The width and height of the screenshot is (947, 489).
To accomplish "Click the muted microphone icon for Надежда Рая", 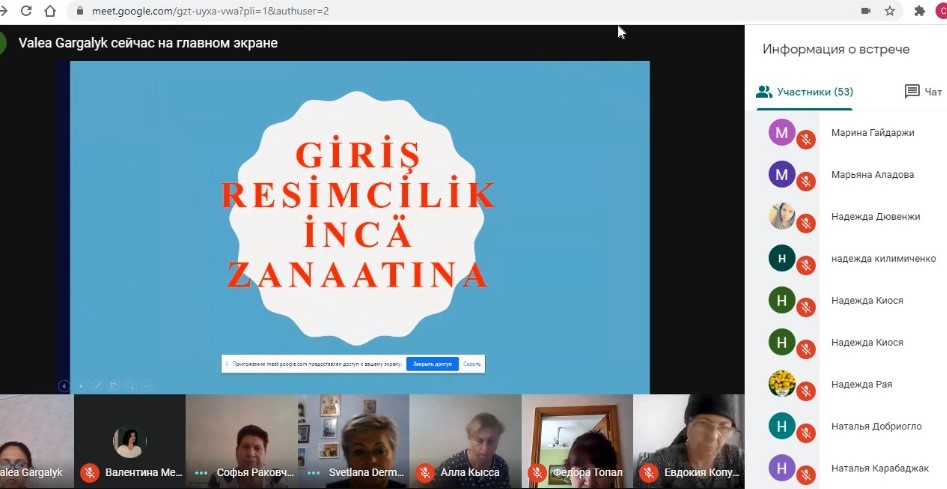I will [805, 393].
